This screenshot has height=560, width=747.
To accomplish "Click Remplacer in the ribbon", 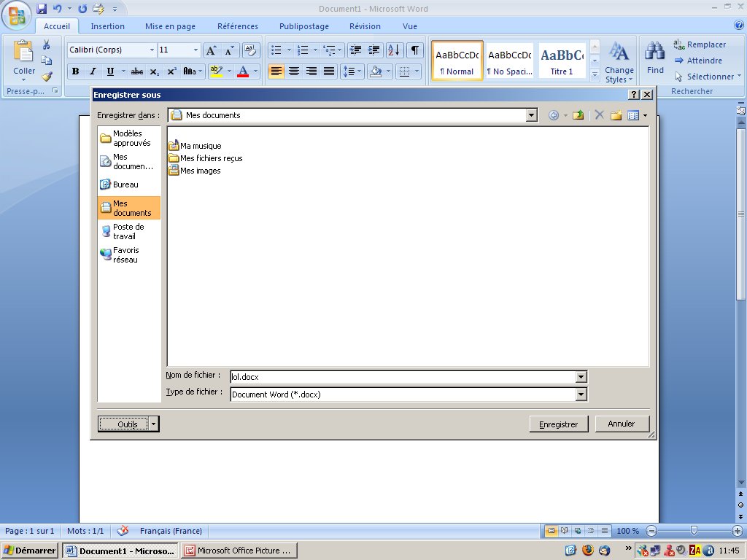I will 700,44.
